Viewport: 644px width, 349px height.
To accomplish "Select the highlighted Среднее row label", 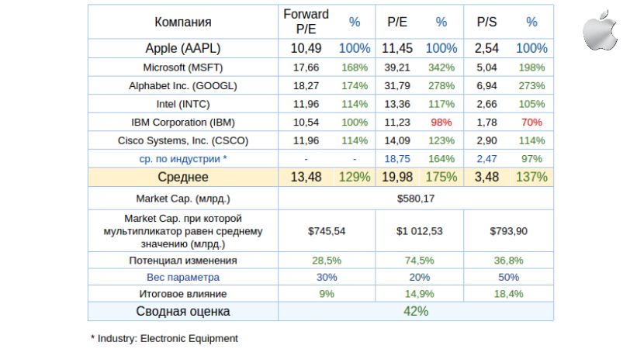I will 182,177.
